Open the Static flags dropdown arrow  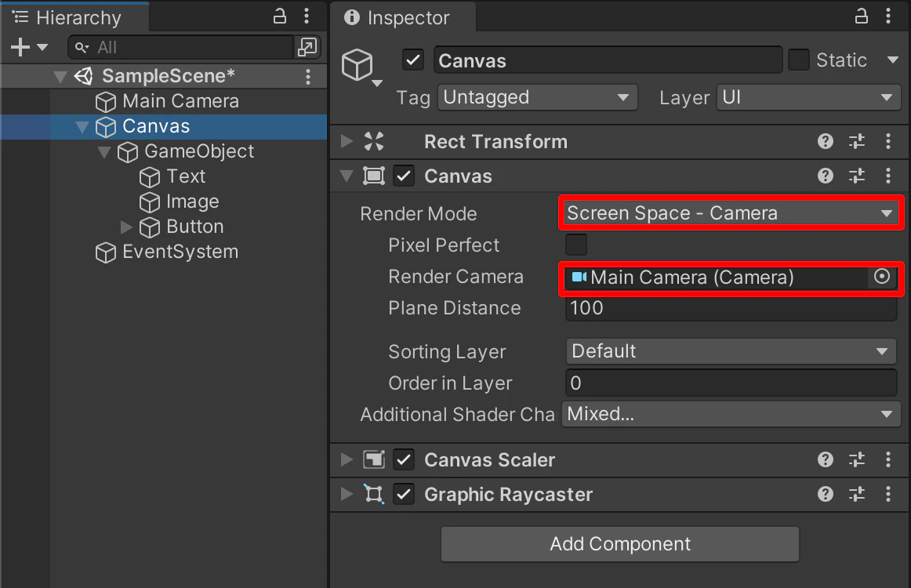(893, 60)
